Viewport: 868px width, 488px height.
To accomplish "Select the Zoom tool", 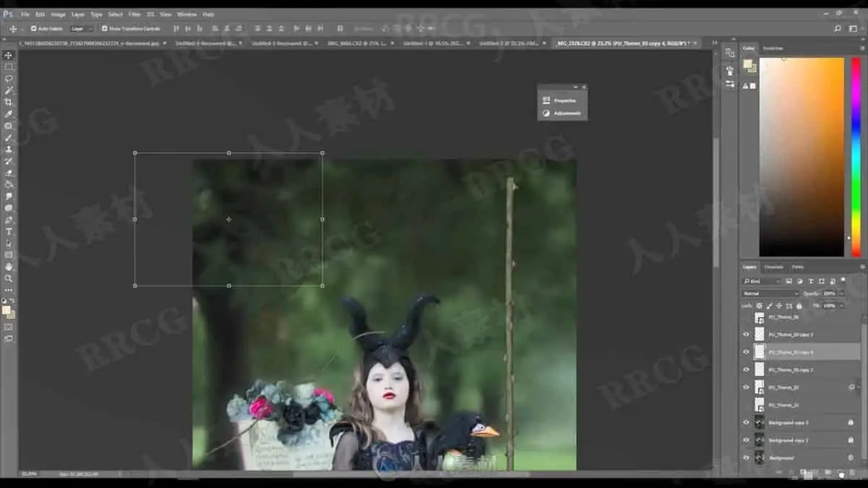I will point(9,278).
